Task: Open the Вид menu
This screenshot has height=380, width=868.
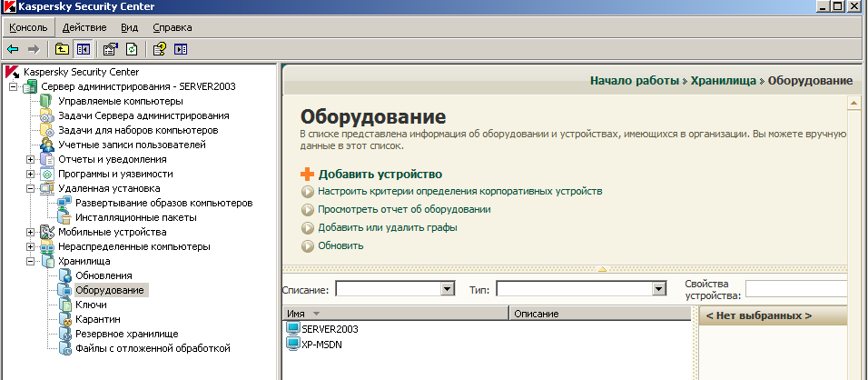Action: [x=130, y=27]
